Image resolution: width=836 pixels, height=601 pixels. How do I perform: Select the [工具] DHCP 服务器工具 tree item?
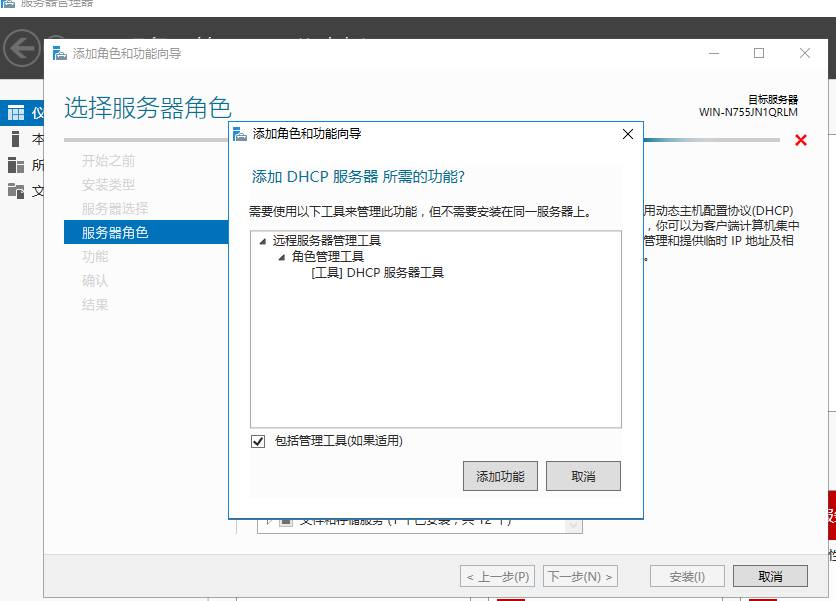click(377, 272)
